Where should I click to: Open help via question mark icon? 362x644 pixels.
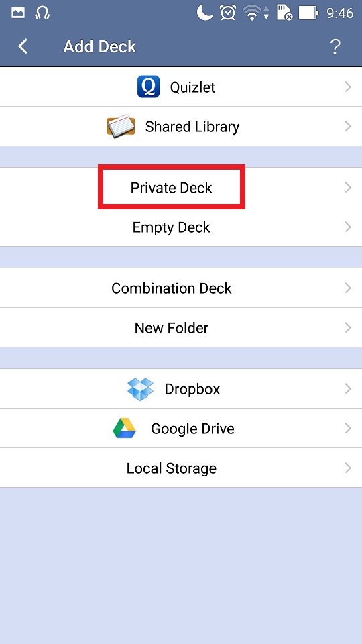335,47
